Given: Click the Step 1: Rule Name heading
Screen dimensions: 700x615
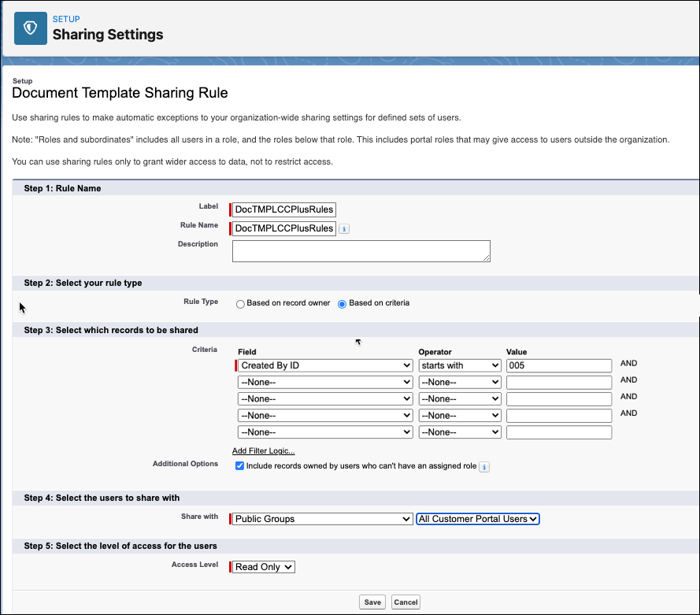Looking at the screenshot, I should coord(62,188).
